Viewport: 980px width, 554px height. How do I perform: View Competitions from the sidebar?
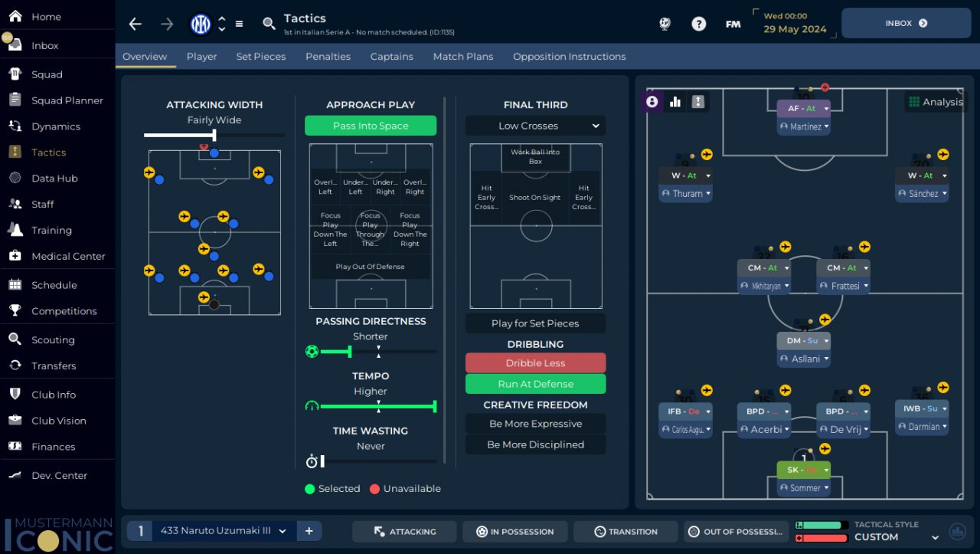click(64, 311)
